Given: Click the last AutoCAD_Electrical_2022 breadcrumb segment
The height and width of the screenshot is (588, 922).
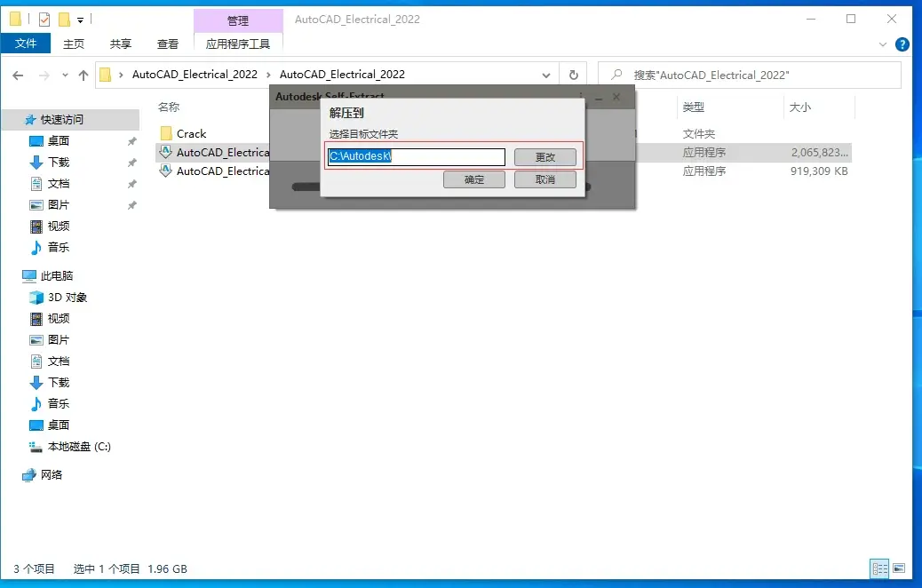Looking at the screenshot, I should [x=342, y=75].
